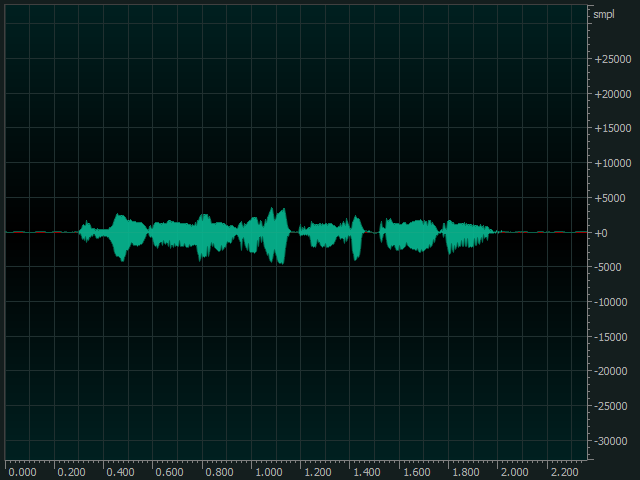Click the +15000 amplitude scale label
The image size is (640, 480).
pyautogui.click(x=613, y=129)
